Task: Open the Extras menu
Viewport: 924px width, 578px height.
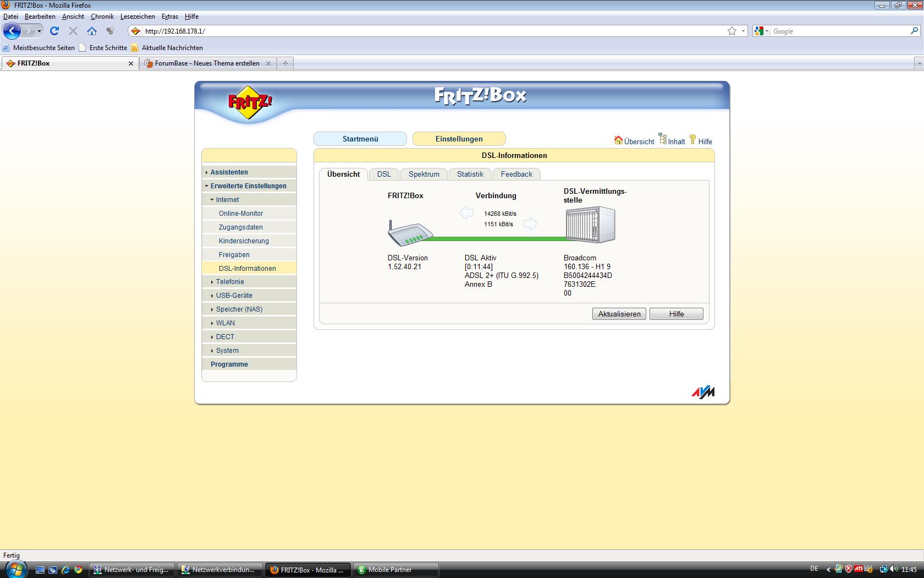Action: 170,17
